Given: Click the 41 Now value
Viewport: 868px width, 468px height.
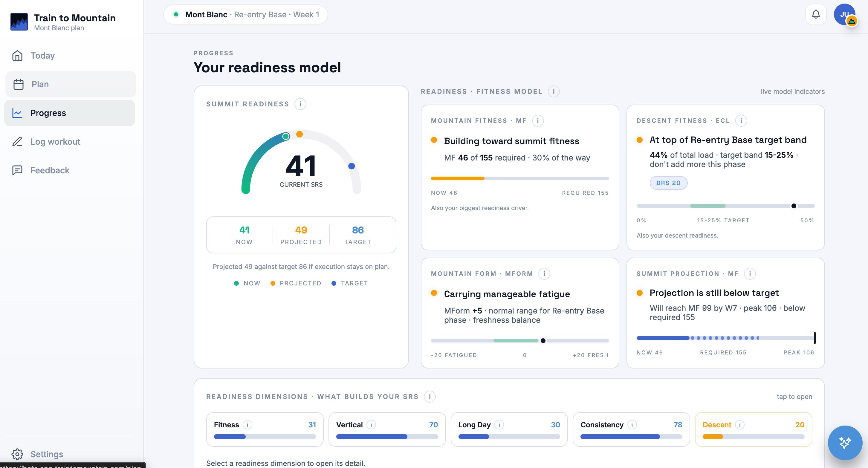Looking at the screenshot, I should point(244,230).
